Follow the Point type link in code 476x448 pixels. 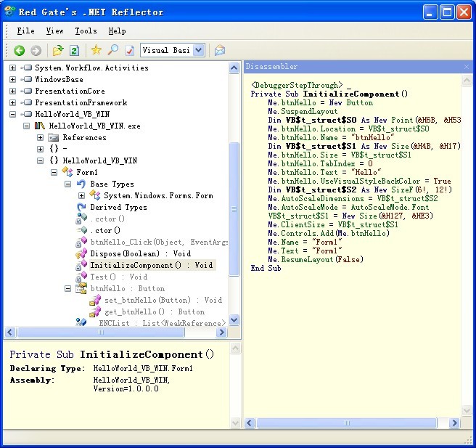pos(402,120)
